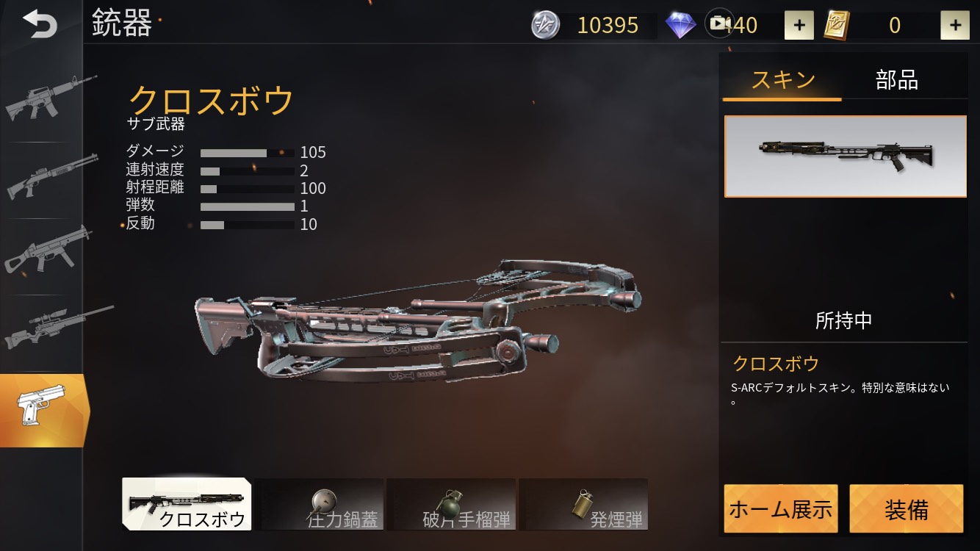This screenshot has width=980, height=551.
Task: Select the default crossbow skin thumbnail
Action: (x=846, y=156)
